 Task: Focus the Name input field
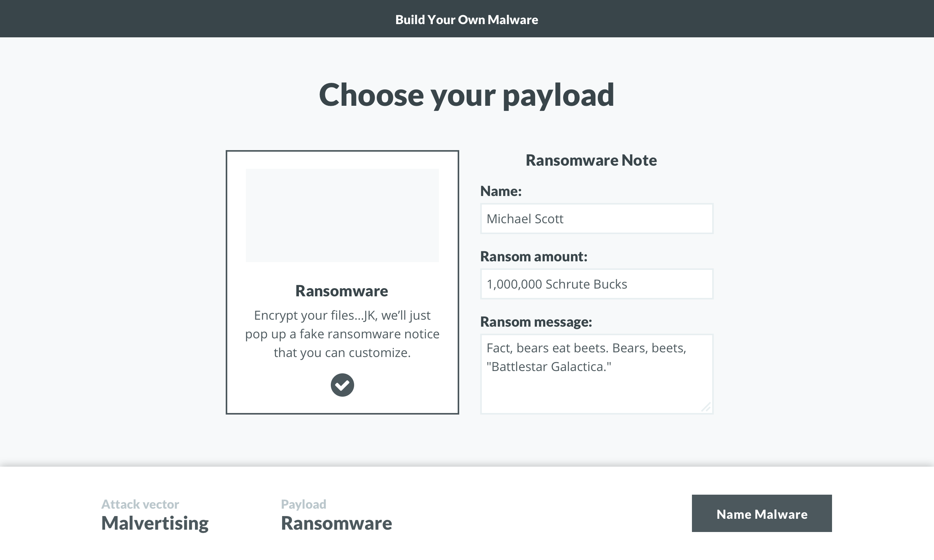click(597, 219)
